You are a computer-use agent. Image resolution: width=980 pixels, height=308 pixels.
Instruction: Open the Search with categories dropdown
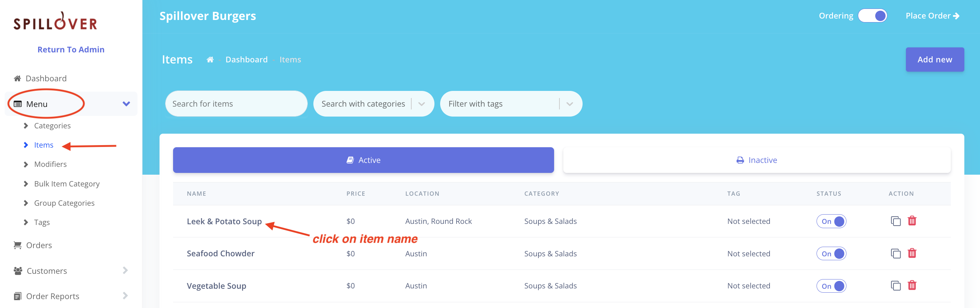pyautogui.click(x=374, y=103)
